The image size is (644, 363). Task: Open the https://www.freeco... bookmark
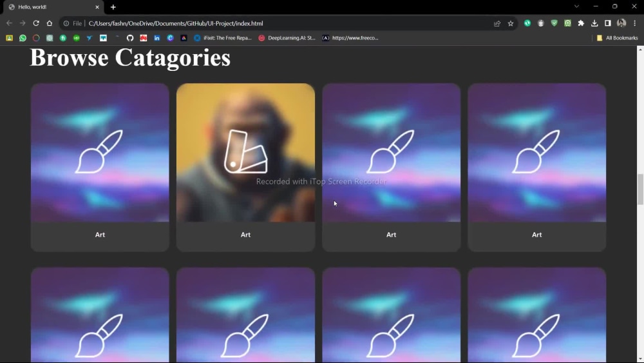pos(350,38)
